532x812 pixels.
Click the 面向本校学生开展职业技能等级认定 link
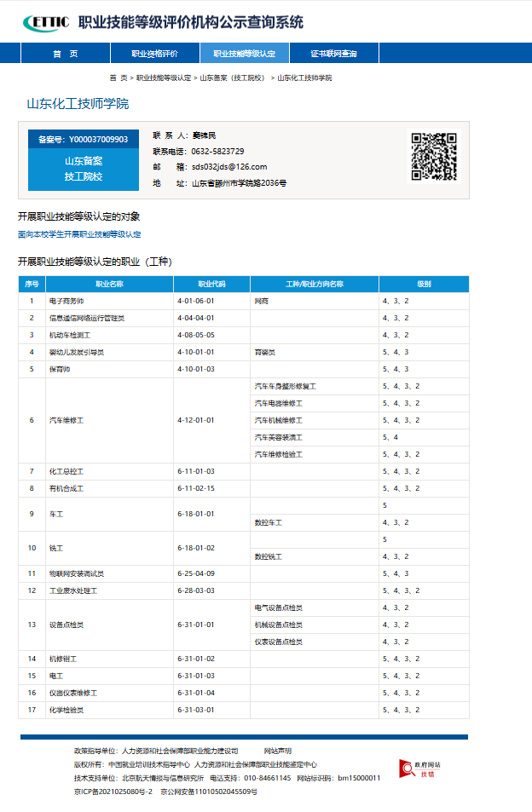[x=79, y=234]
